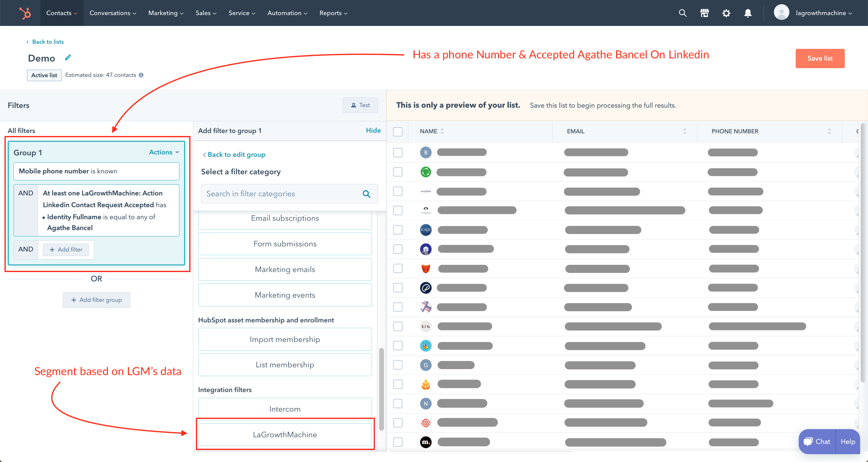This screenshot has width=868, height=462.
Task: Open the Marketplace store icon
Action: [704, 13]
